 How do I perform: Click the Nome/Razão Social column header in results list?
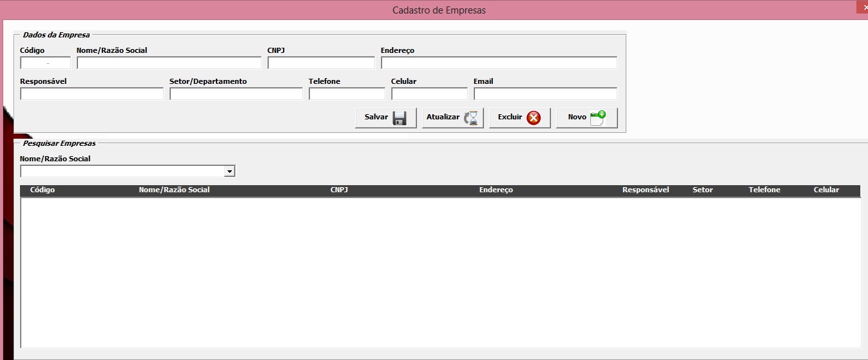174,190
